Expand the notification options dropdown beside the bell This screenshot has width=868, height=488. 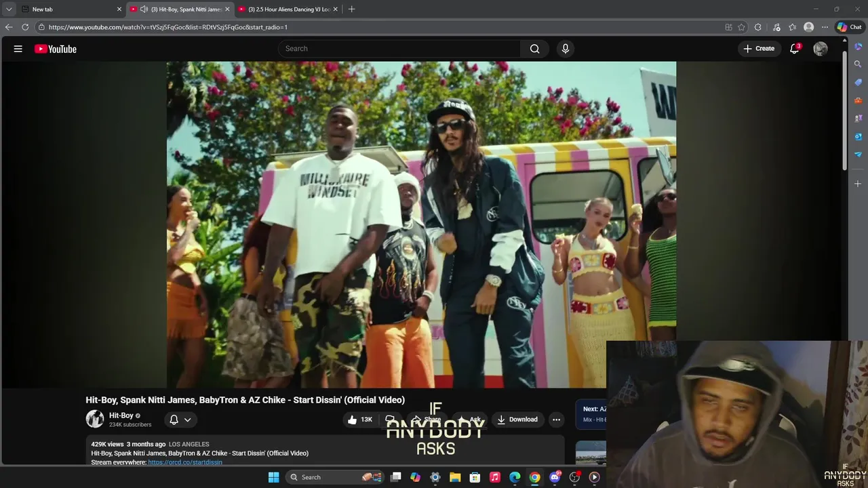point(188,420)
